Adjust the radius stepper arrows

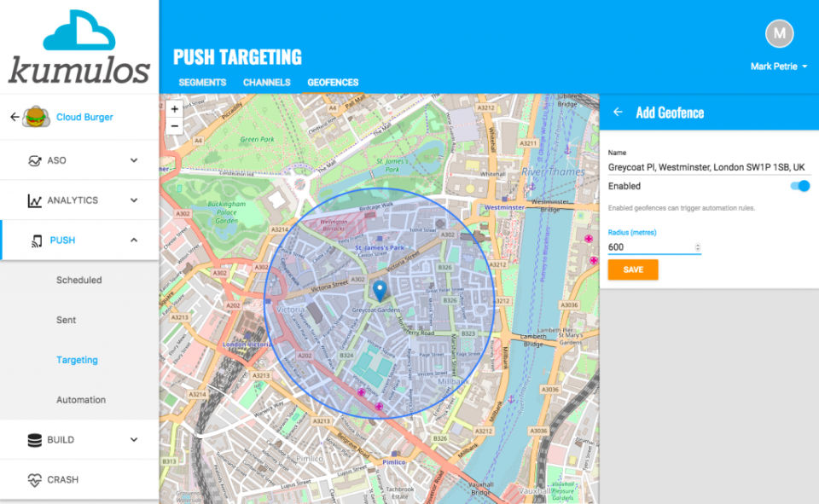click(697, 247)
